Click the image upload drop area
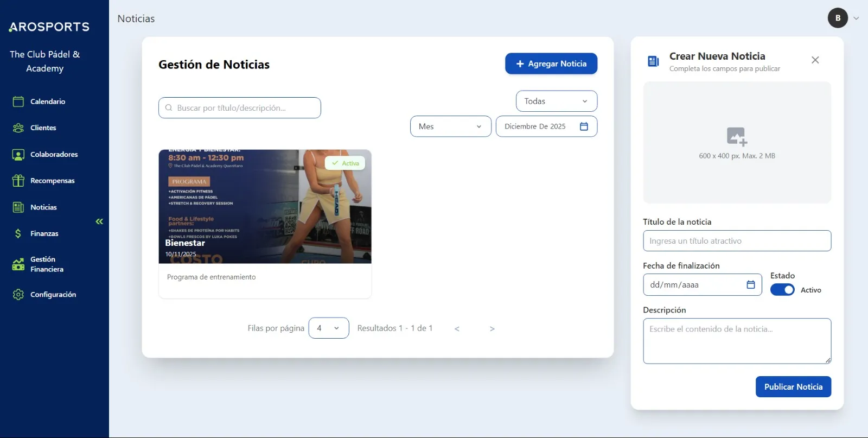The image size is (868, 438). point(737,142)
